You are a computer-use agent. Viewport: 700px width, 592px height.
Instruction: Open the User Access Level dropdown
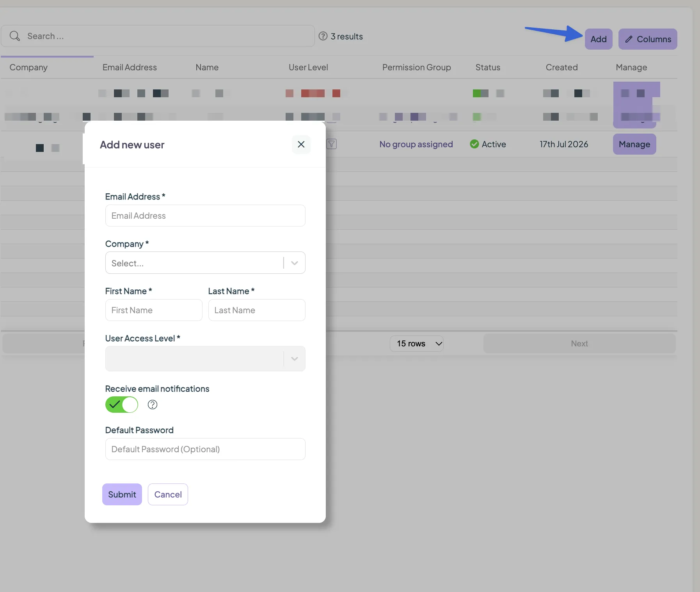205,358
